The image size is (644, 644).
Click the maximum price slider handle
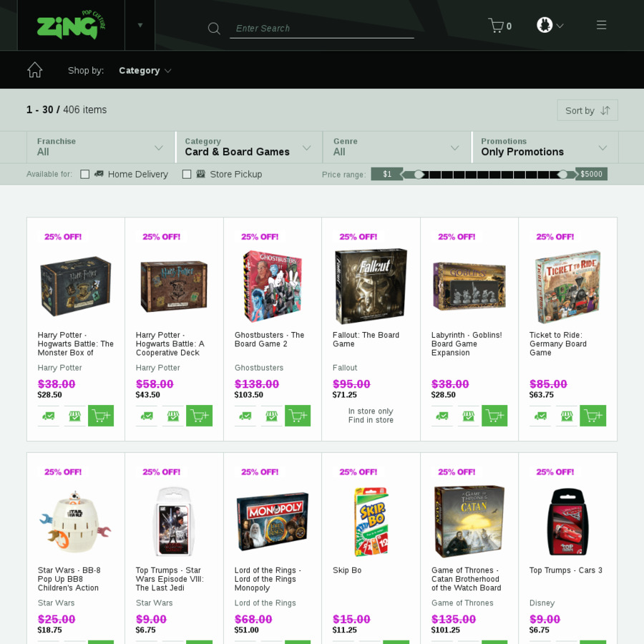point(562,175)
